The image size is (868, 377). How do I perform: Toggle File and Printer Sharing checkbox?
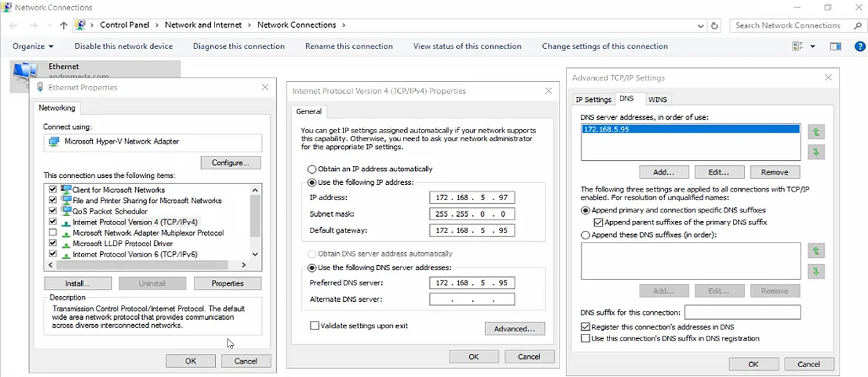pyautogui.click(x=52, y=201)
